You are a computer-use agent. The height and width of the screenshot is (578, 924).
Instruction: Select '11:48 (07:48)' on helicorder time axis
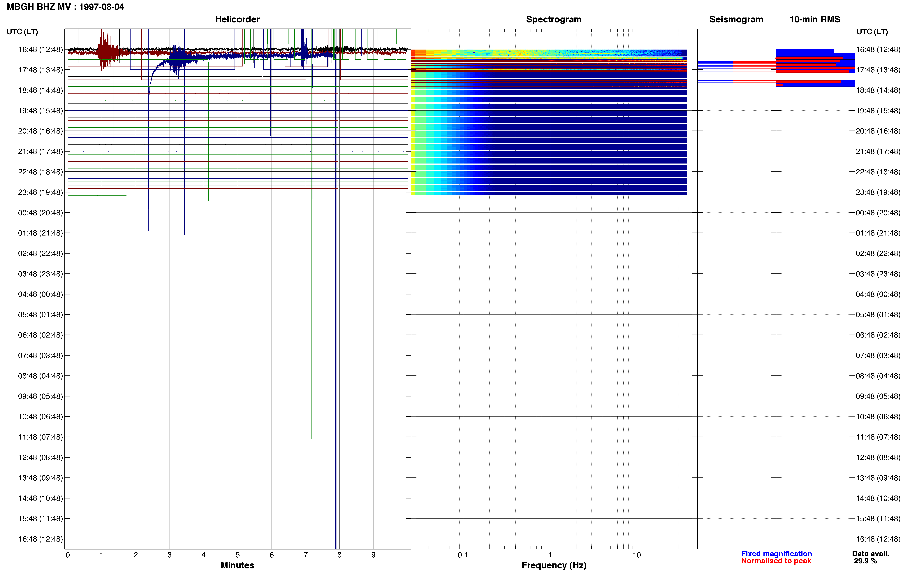pos(41,437)
